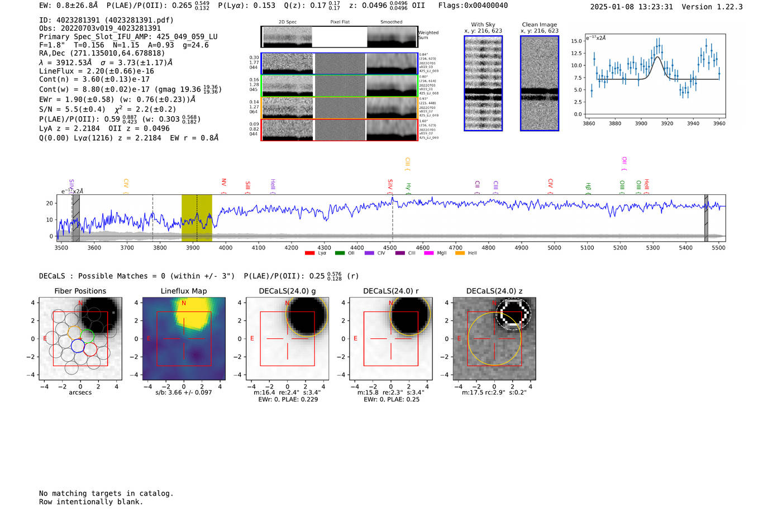Click the red Lyα legend swatch
The height and width of the screenshot is (532, 782).
click(x=309, y=253)
